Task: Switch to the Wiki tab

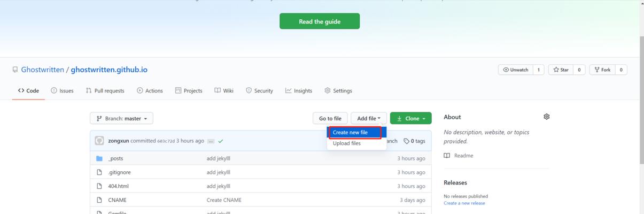Action: pos(224,90)
